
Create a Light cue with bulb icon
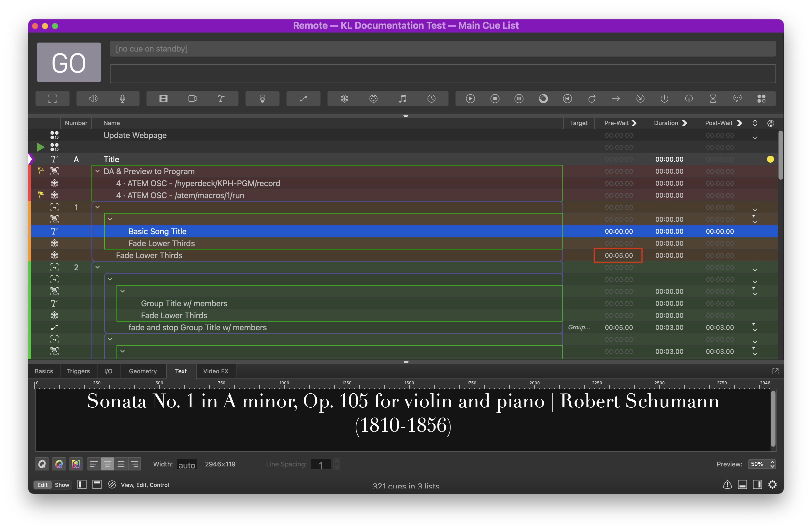coord(262,99)
